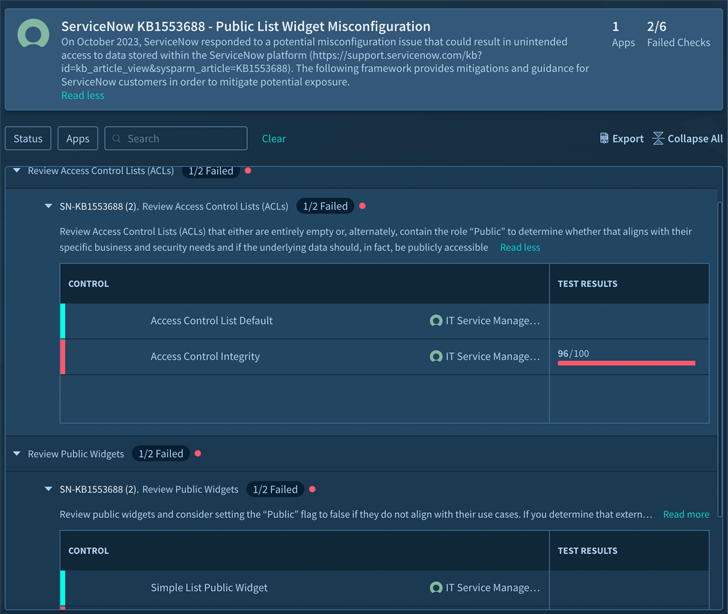Image resolution: width=728 pixels, height=614 pixels.
Task: Click 1/2 Failed badge on SN-KB1553688 Review Public Widgets
Action: point(275,489)
